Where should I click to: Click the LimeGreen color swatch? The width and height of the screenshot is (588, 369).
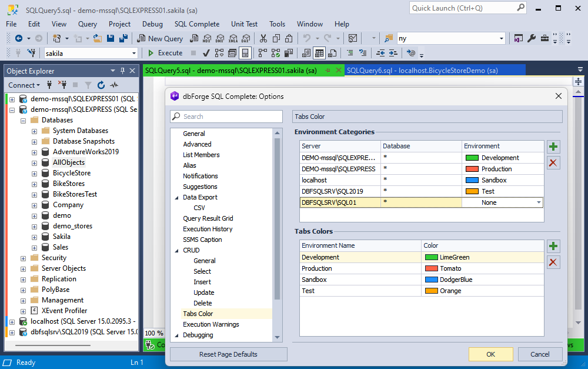(x=431, y=257)
